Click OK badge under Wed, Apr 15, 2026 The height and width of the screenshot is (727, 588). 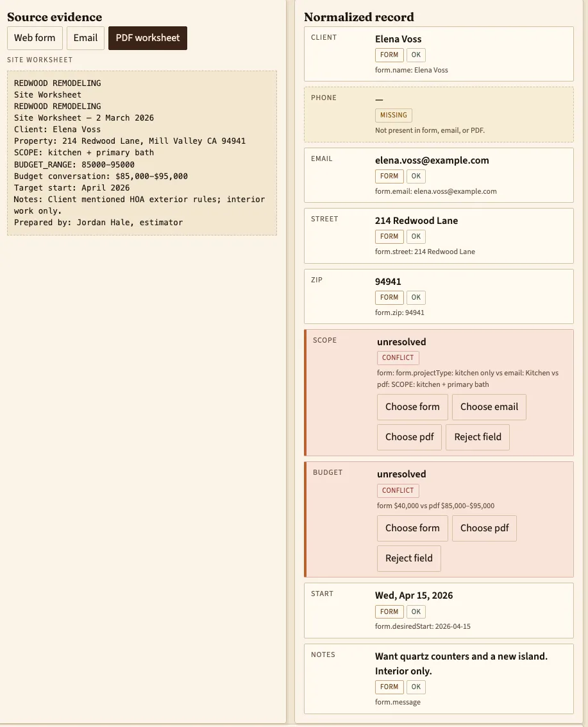tap(416, 612)
